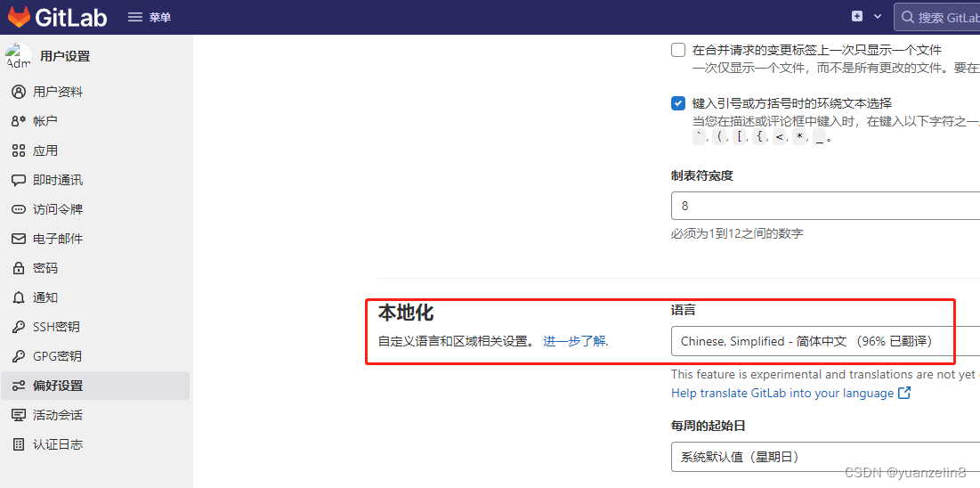Click the 每周的起始日 label
980x488 pixels.
pos(709,426)
